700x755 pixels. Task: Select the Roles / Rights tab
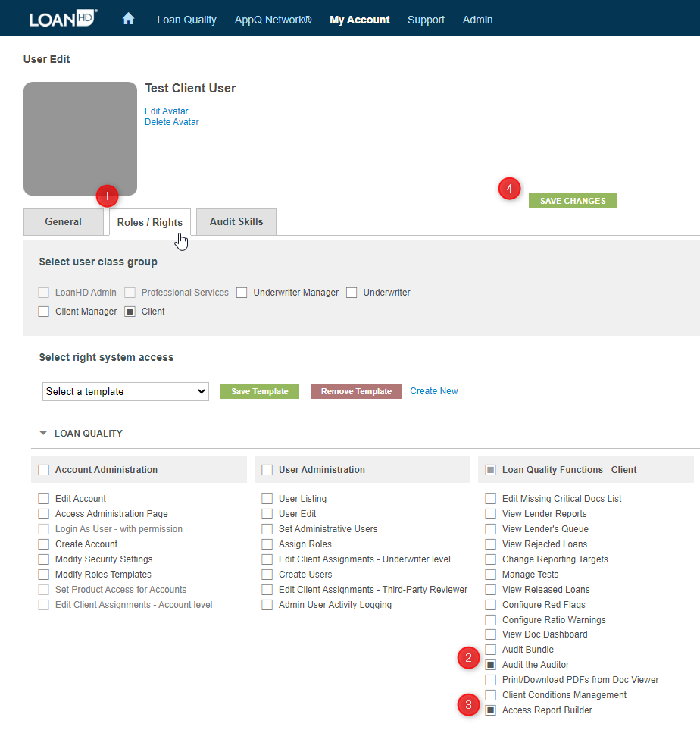tap(150, 222)
